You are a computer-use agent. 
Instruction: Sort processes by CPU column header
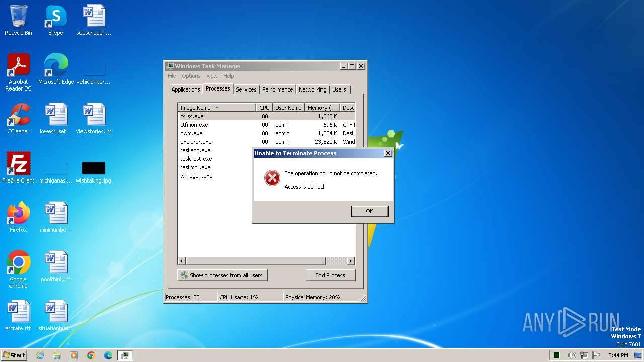264,108
